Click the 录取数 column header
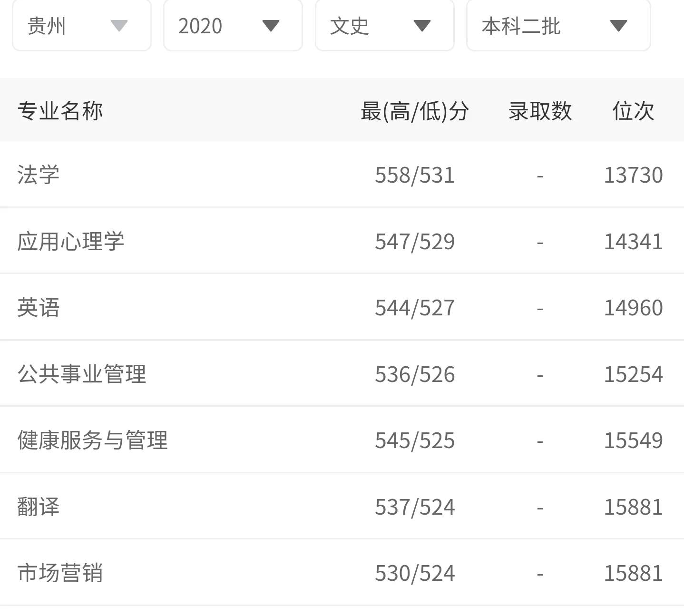 click(x=538, y=110)
